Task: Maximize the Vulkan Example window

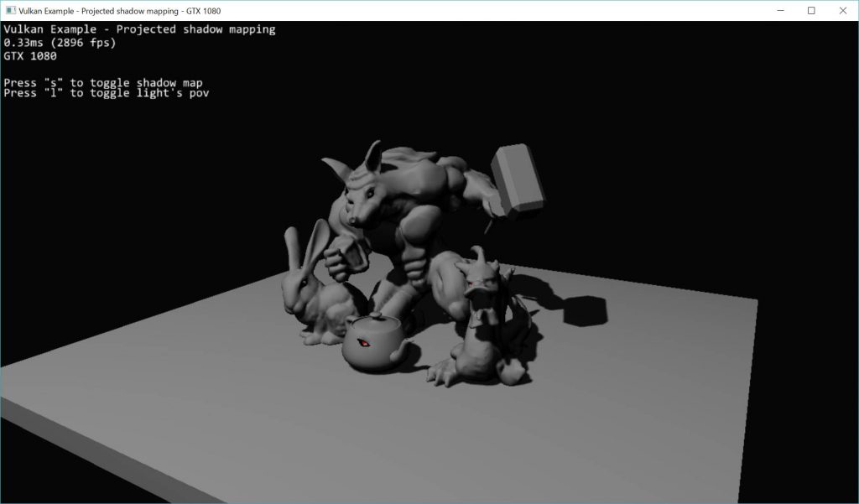Action: [x=811, y=10]
